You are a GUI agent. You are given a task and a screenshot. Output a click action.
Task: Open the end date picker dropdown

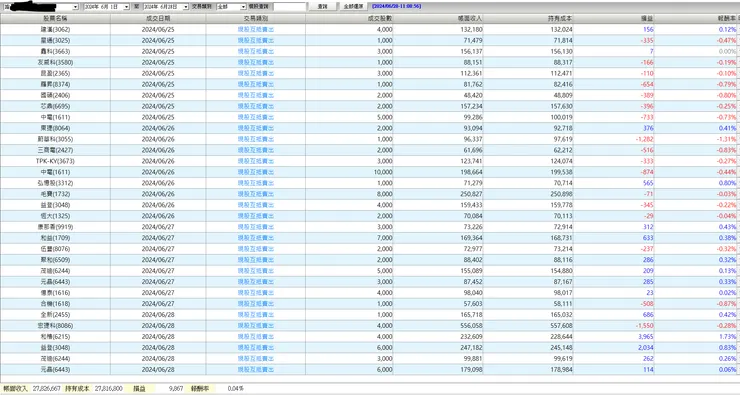coord(185,7)
